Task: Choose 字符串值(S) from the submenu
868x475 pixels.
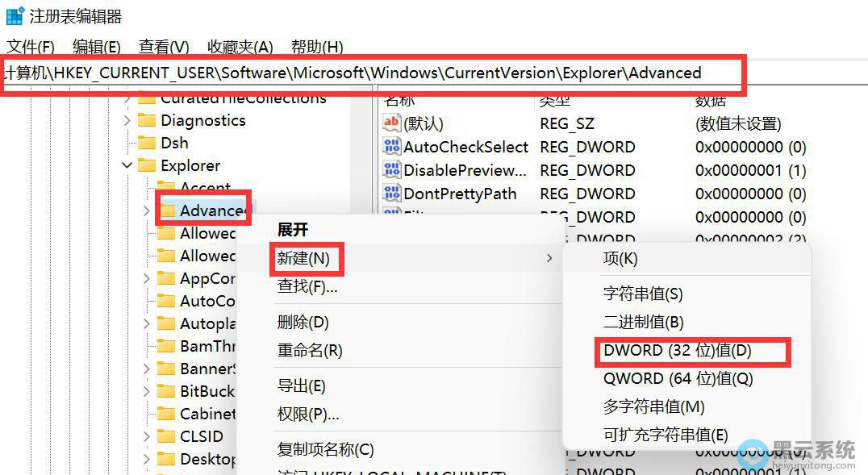Action: pyautogui.click(x=642, y=294)
